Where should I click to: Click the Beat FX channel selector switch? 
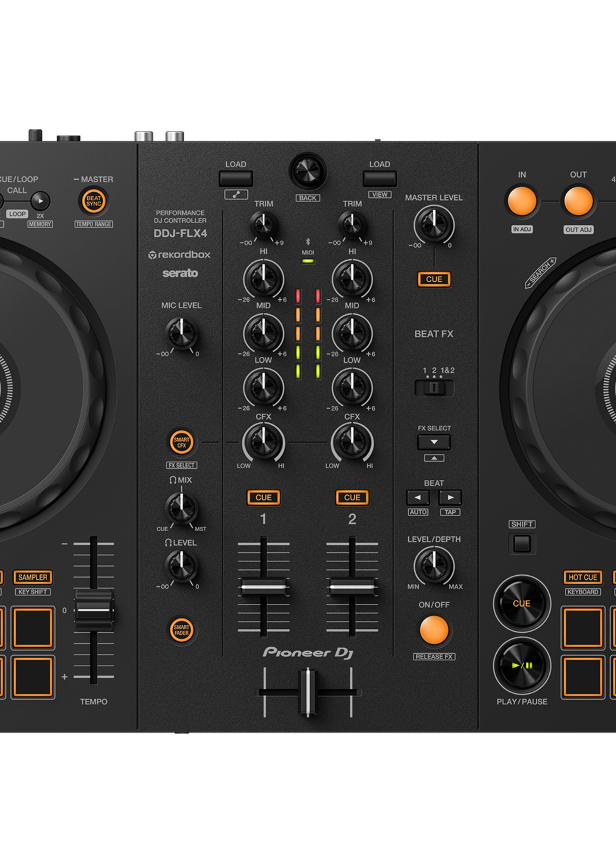pos(434,388)
